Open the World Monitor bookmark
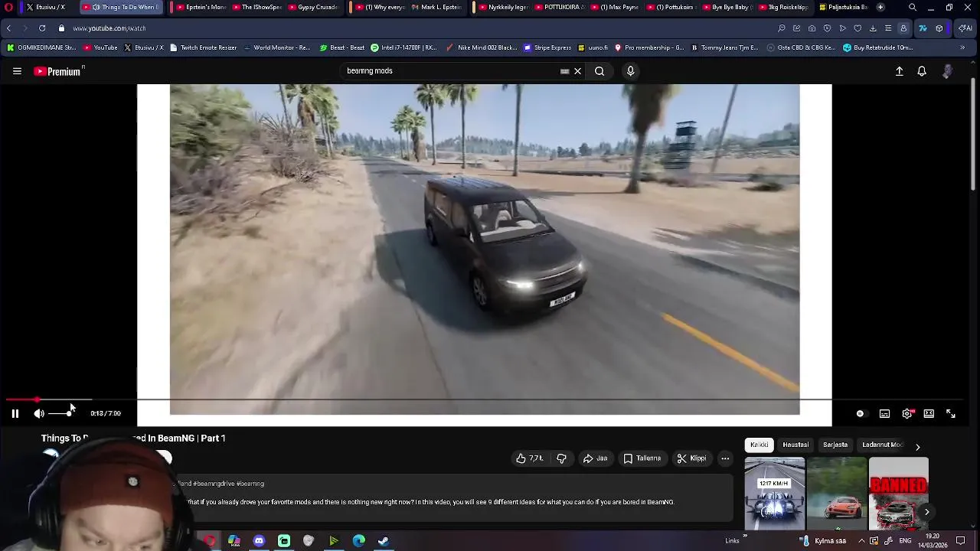This screenshot has width=980, height=551. [x=276, y=47]
